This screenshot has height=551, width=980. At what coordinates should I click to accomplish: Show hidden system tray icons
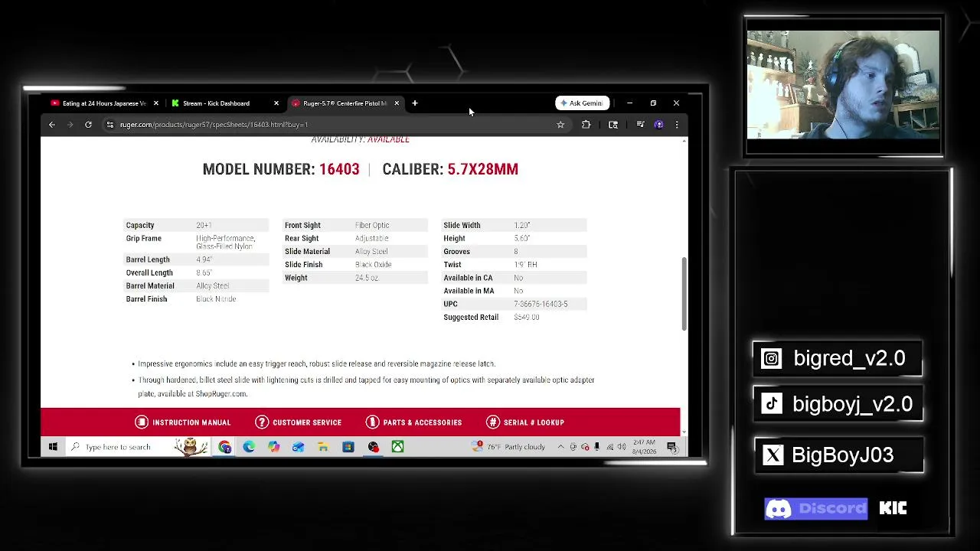click(560, 447)
